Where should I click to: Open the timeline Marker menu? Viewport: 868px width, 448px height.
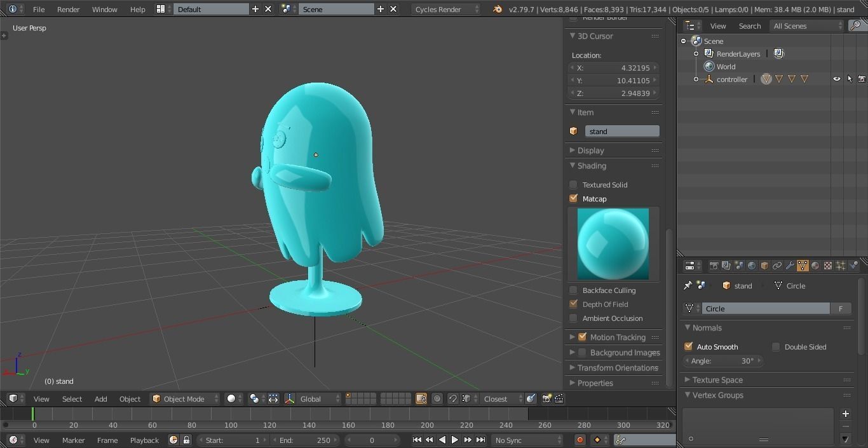(x=73, y=440)
